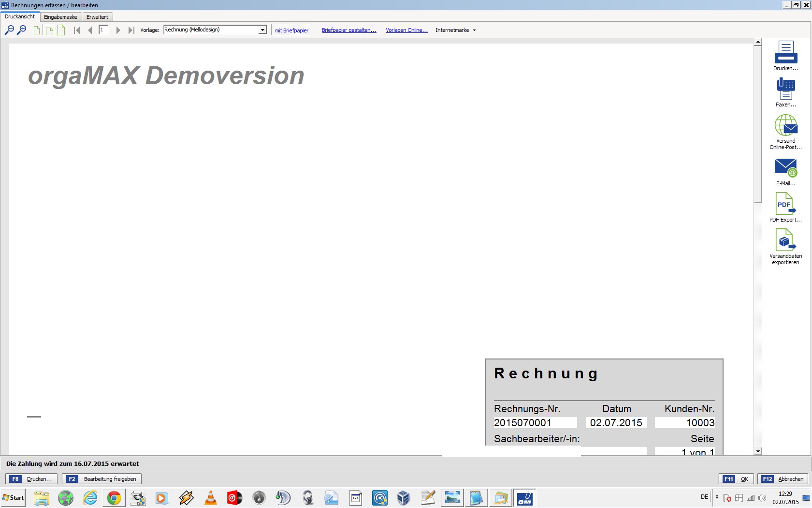
Task: Toggle the 'mit Briefpapier' option
Action: coord(291,30)
